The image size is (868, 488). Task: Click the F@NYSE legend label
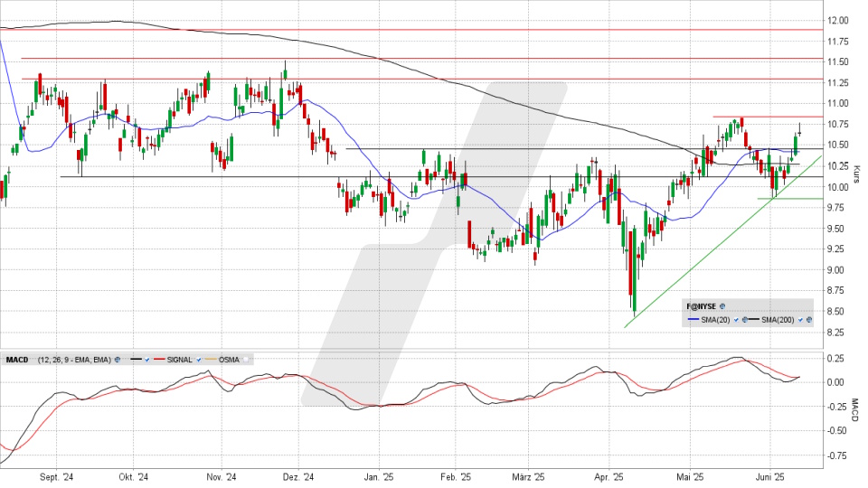(702, 306)
